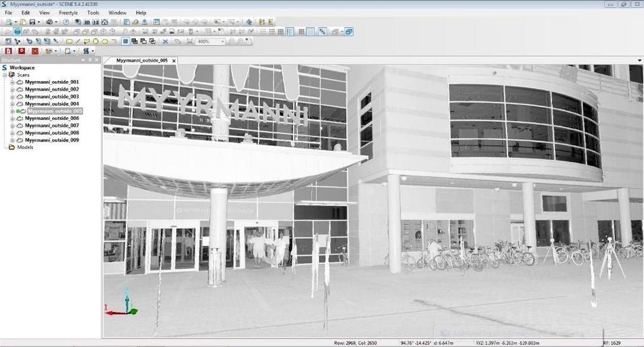This screenshot has width=644, height=347.
Task: Select scan Myyrmanni_outside_002
Action: (52, 89)
